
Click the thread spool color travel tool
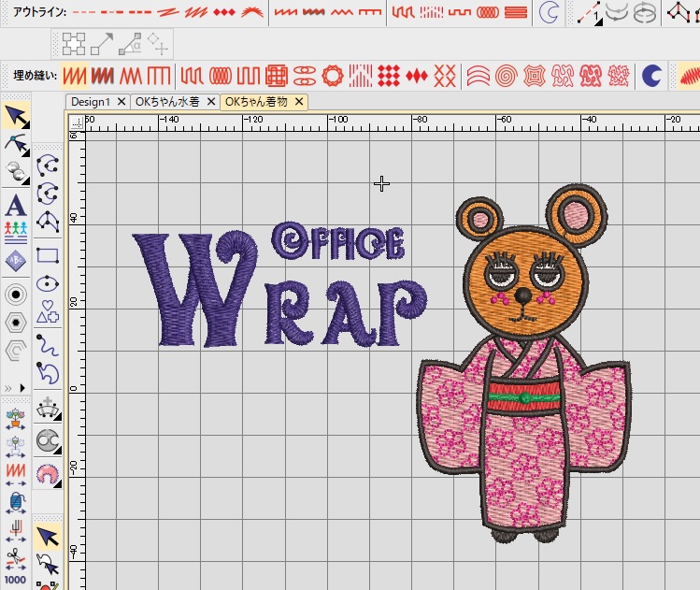[x=16, y=503]
